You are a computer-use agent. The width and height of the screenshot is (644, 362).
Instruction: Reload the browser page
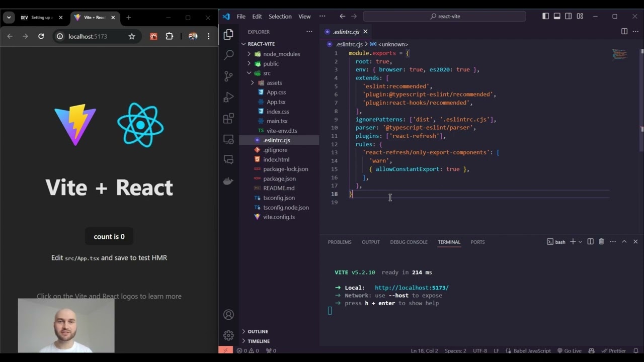pos(41,36)
